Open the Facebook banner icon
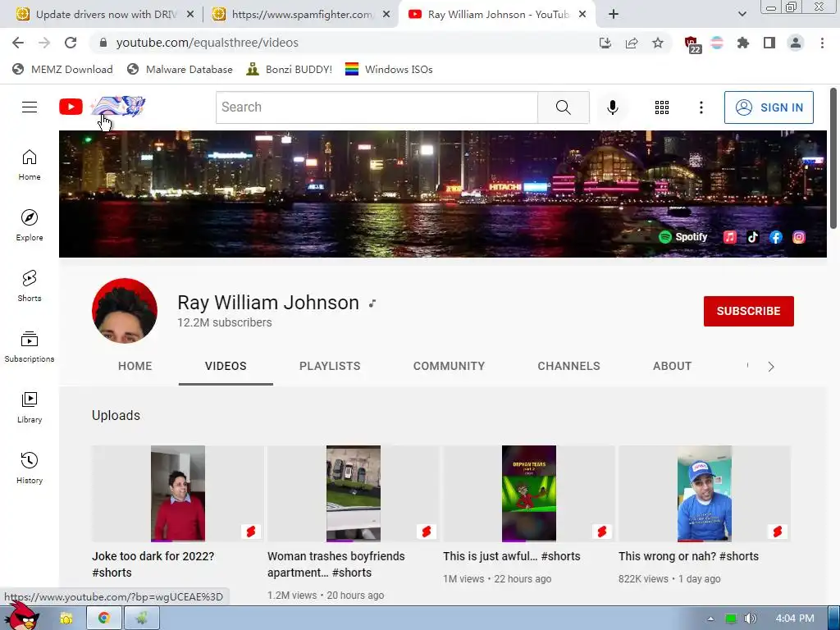The height and width of the screenshot is (630, 840). [776, 237]
